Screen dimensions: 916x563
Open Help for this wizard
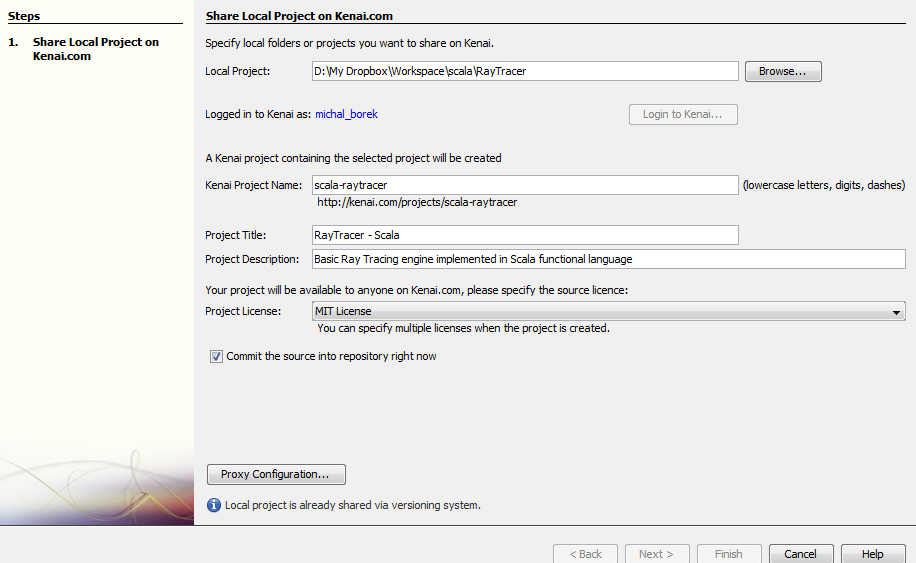click(x=872, y=554)
